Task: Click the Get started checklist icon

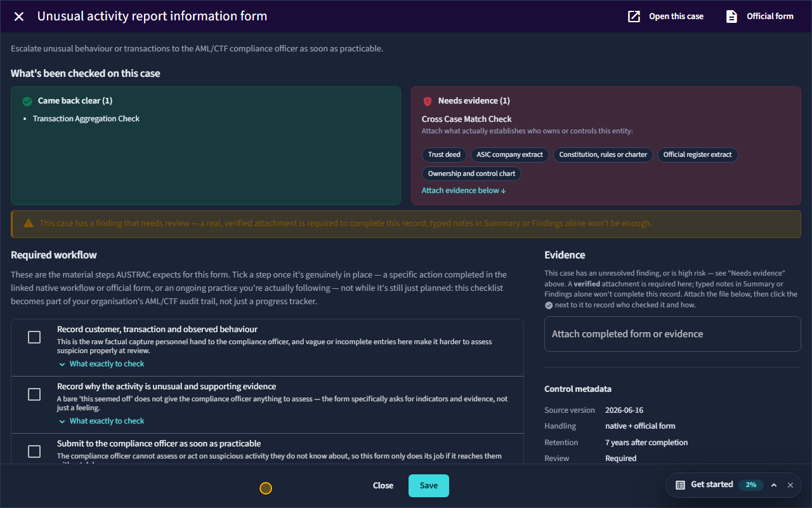Action: [680, 485]
